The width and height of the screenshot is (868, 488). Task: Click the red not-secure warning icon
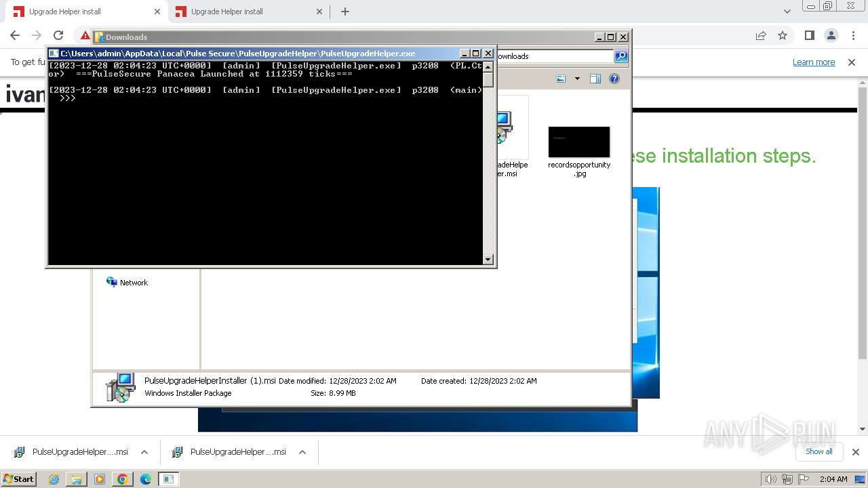pos(85,35)
